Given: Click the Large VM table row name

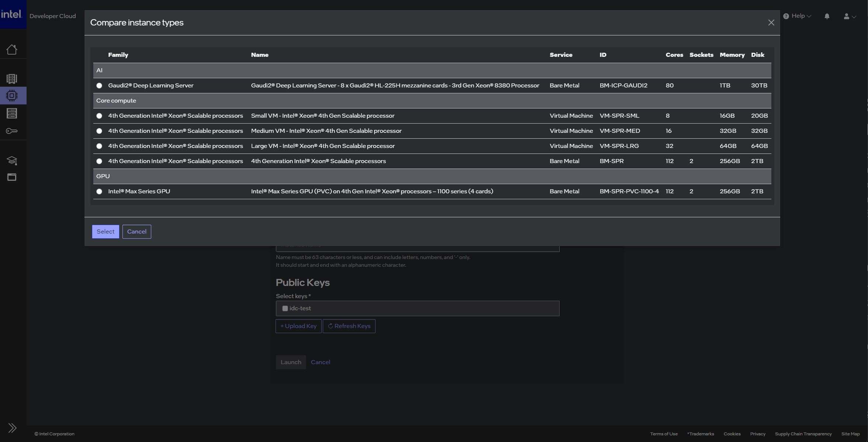Looking at the screenshot, I should coord(323,146).
